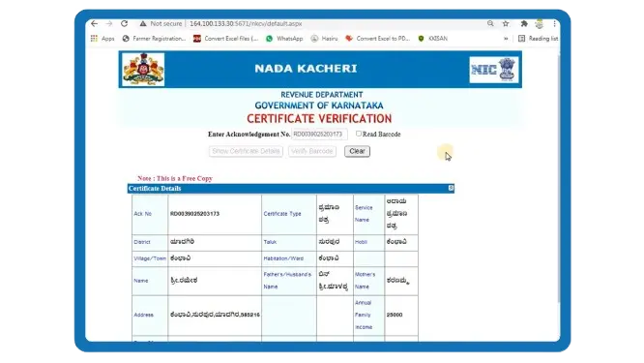The width and height of the screenshot is (644, 363).
Task: Open the browser profile avatar
Action: tap(540, 24)
